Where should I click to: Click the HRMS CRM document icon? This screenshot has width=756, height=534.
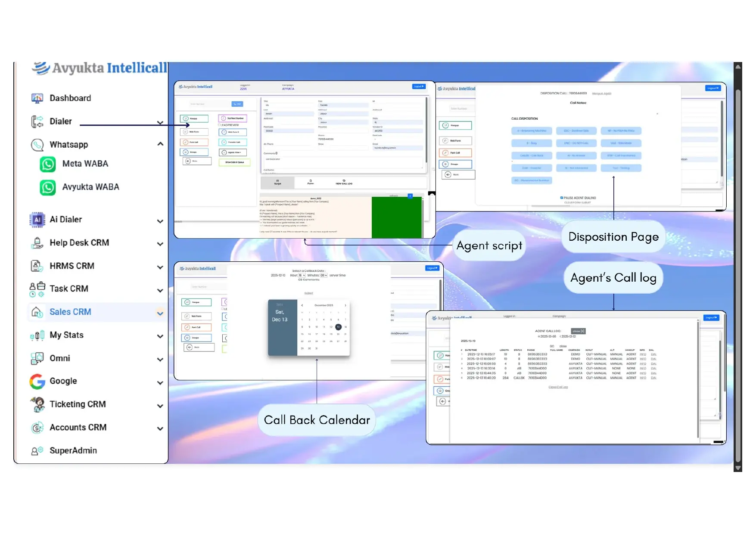(x=37, y=266)
